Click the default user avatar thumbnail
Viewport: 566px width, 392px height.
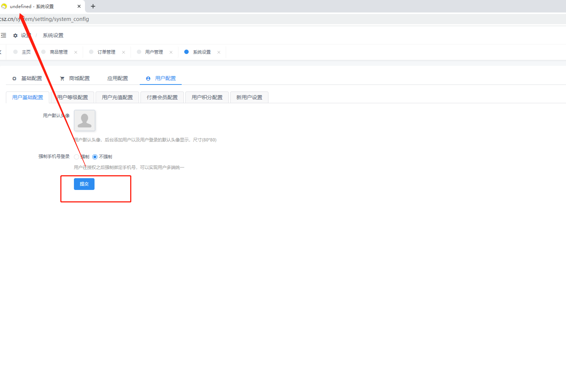click(85, 121)
